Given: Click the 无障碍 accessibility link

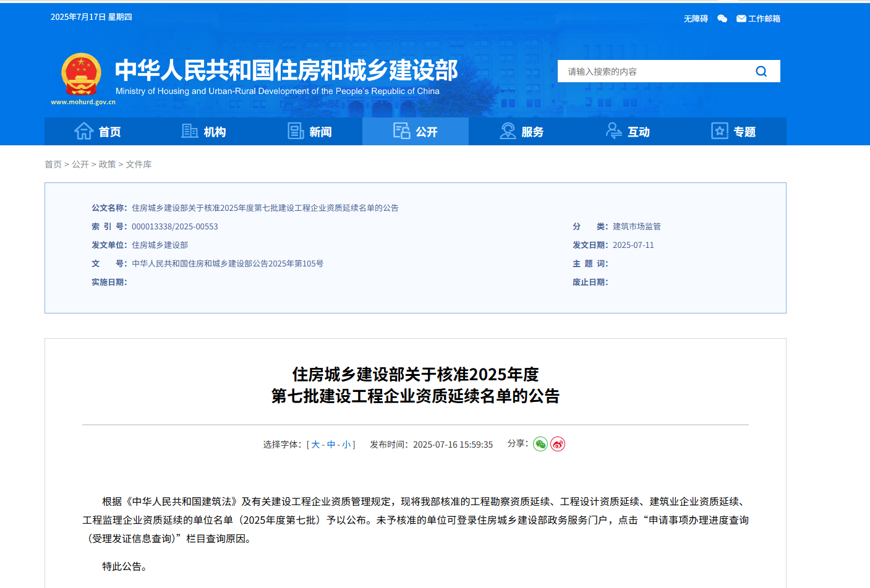Looking at the screenshot, I should coord(696,19).
